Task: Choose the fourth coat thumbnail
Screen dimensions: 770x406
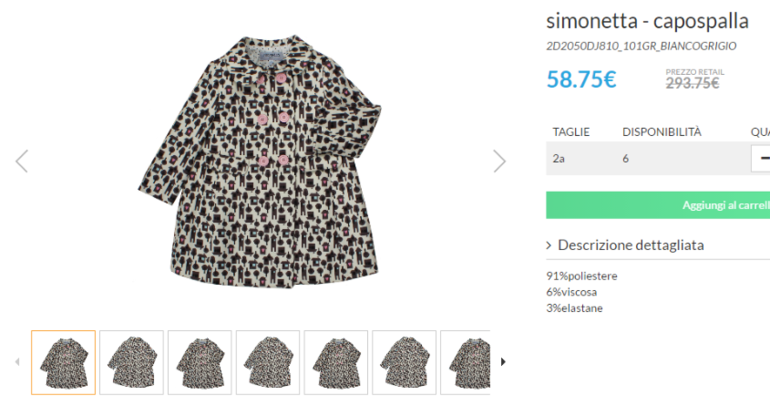Action: point(268,362)
